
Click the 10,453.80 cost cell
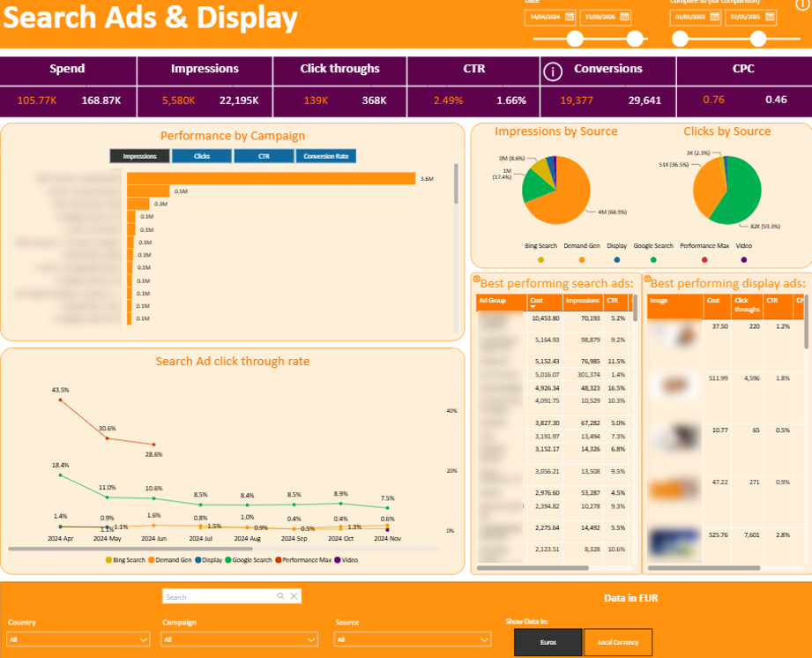click(546, 318)
